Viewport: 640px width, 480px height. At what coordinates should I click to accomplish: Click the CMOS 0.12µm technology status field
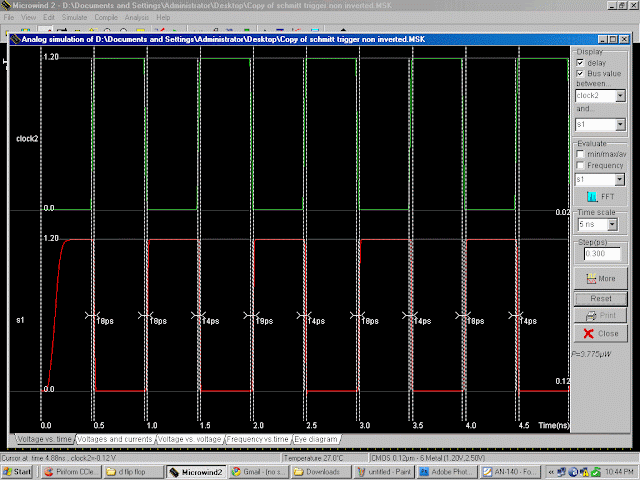point(502,458)
